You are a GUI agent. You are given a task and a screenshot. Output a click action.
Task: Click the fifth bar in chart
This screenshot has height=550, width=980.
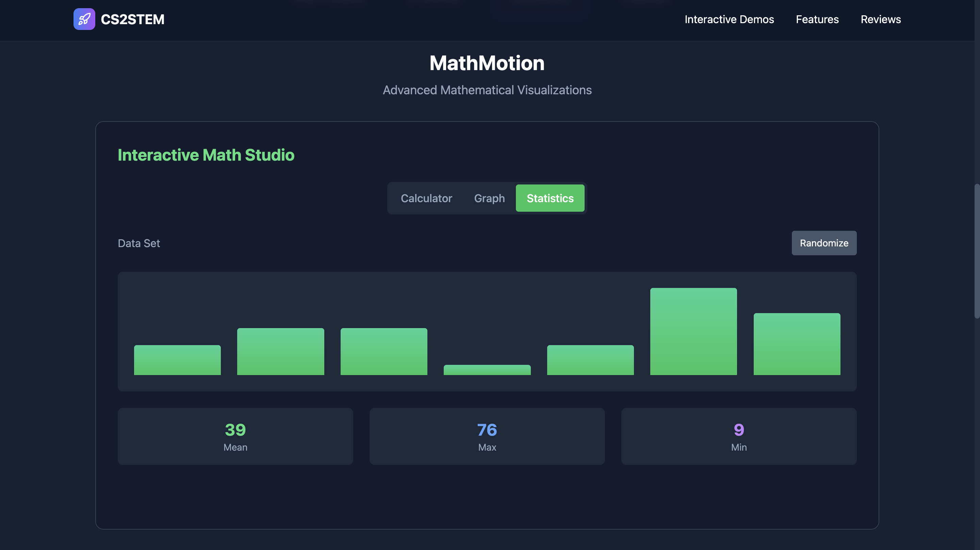[590, 360]
